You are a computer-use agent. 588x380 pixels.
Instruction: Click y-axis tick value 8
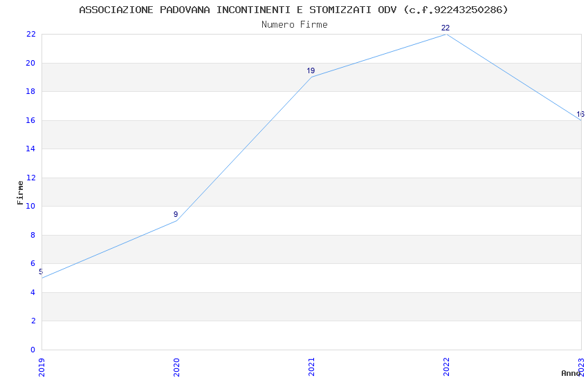coord(33,235)
